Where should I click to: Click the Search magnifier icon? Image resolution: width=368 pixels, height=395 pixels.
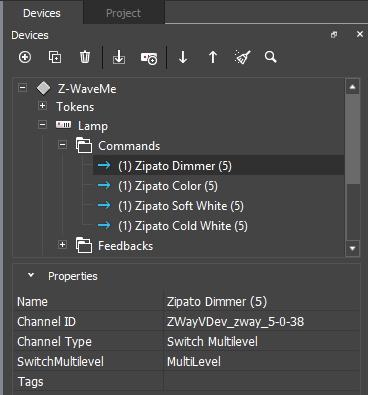[271, 57]
